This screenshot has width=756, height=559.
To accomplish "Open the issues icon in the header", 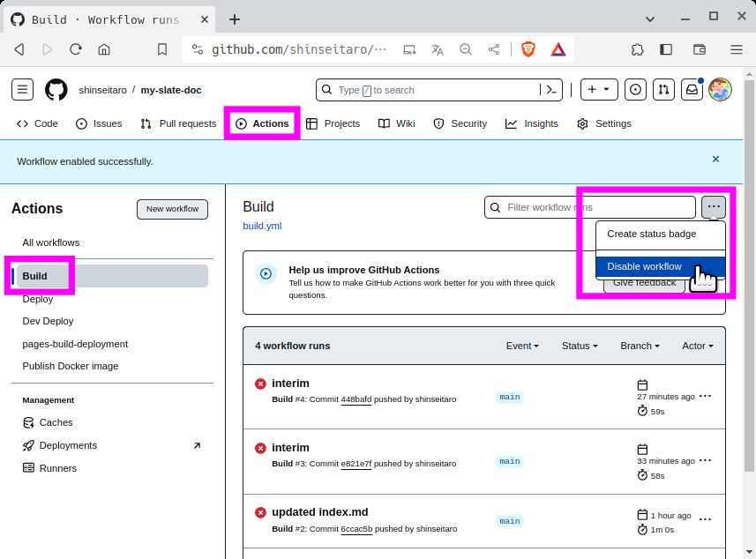I will [635, 90].
